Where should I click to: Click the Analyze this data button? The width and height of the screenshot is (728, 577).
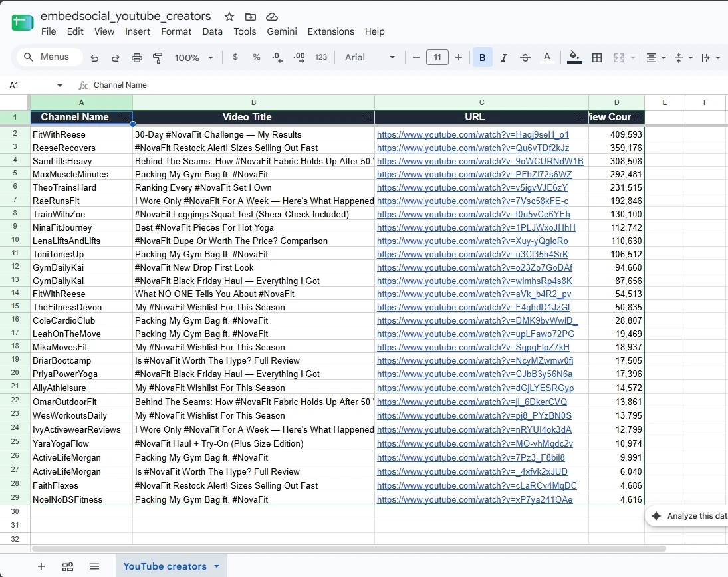pyautogui.click(x=687, y=516)
